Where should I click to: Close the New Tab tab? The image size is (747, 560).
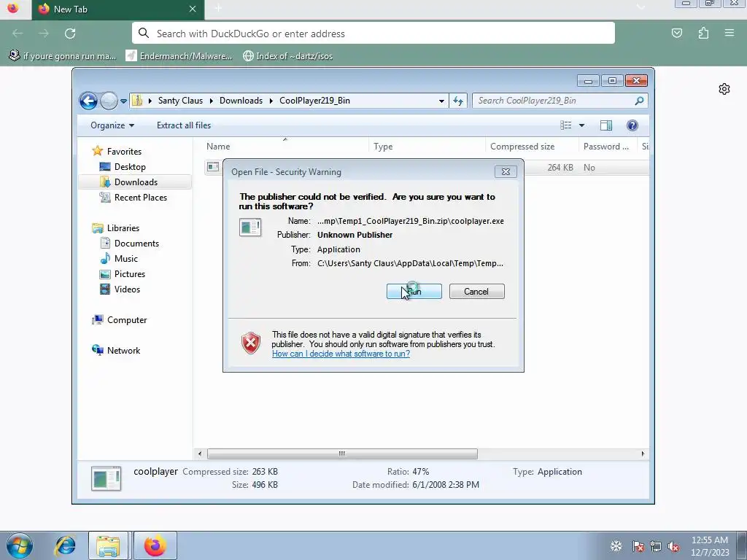point(193,9)
